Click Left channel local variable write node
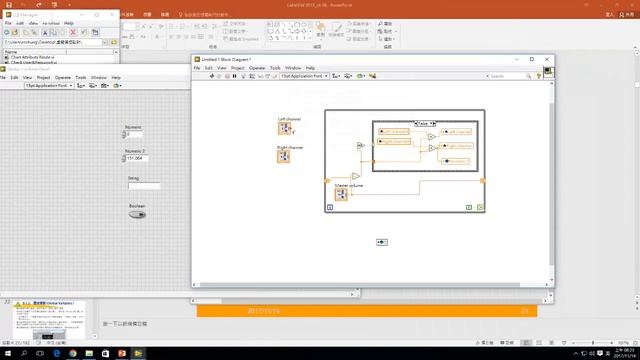This screenshot has height=360, width=640. click(456, 132)
